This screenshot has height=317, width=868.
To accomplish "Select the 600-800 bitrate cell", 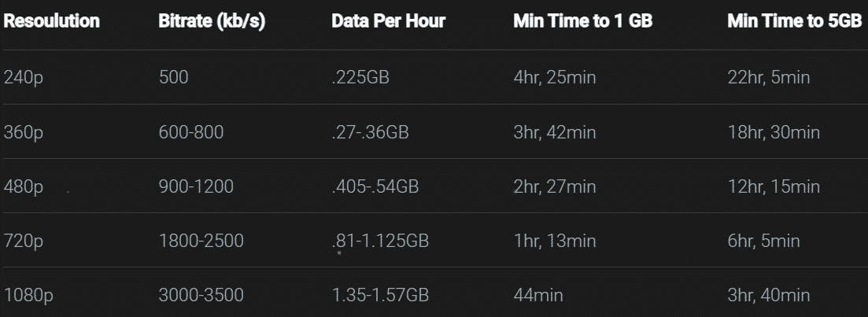I will pos(191,132).
